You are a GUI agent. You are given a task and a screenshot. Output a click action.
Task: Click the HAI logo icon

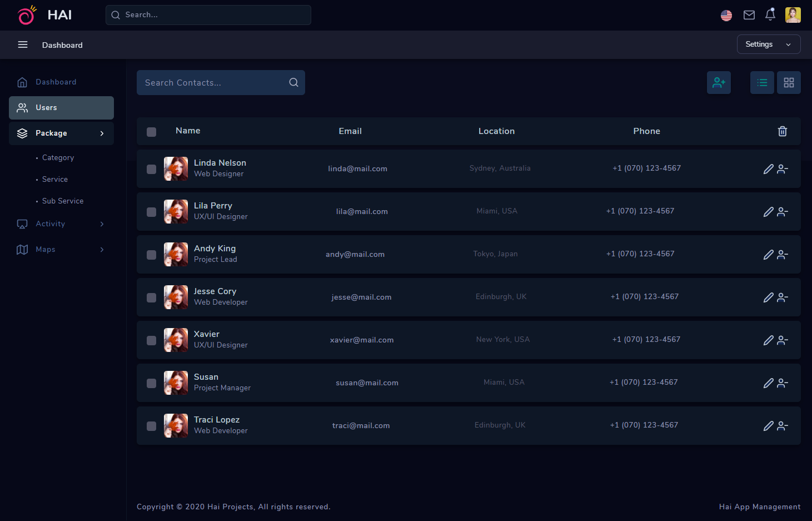(x=26, y=15)
